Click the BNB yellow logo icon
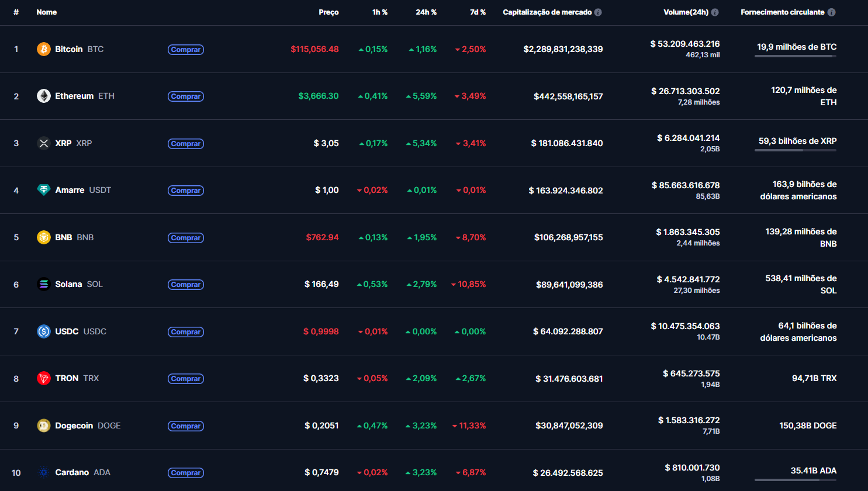The height and width of the screenshot is (491, 868). coord(44,237)
